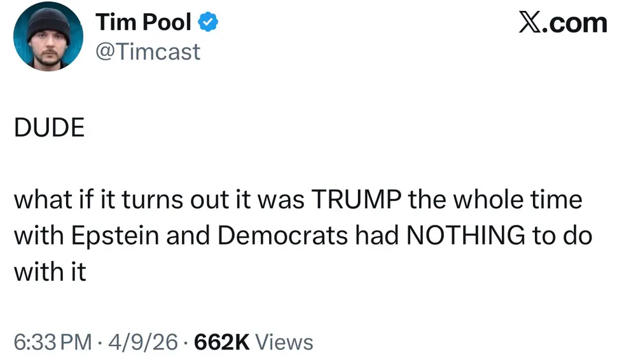
Task: Click the 4/9/26 post date
Action: [x=144, y=342]
